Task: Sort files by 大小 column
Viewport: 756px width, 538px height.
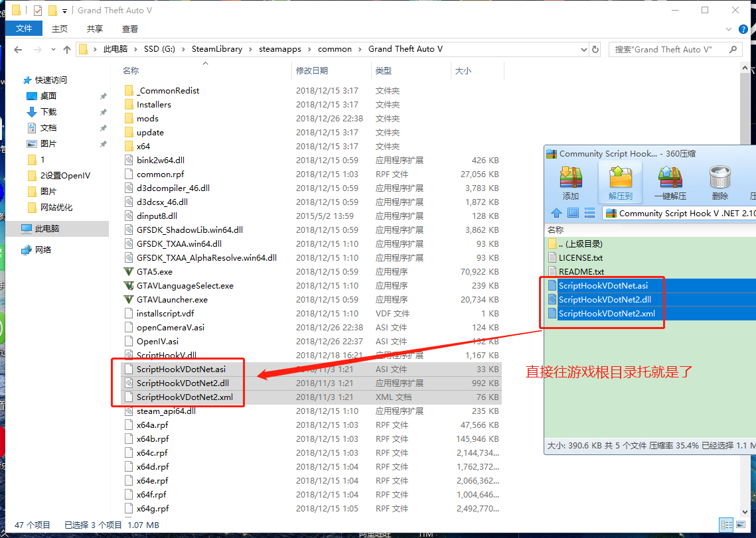Action: [463, 71]
